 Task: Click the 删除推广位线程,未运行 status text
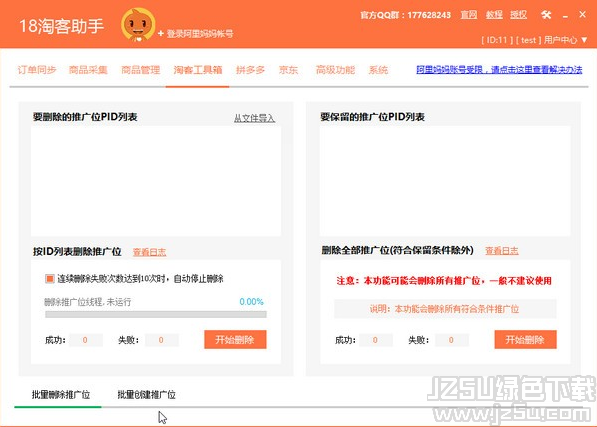[x=88, y=302]
